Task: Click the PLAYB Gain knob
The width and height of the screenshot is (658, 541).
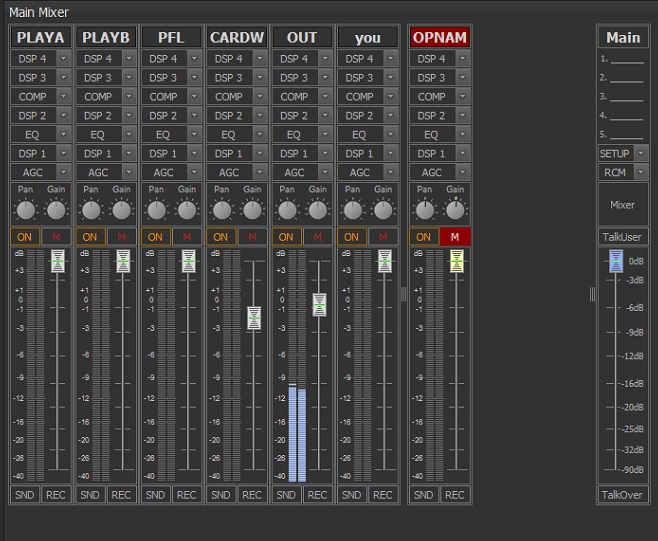Action: click(x=121, y=210)
